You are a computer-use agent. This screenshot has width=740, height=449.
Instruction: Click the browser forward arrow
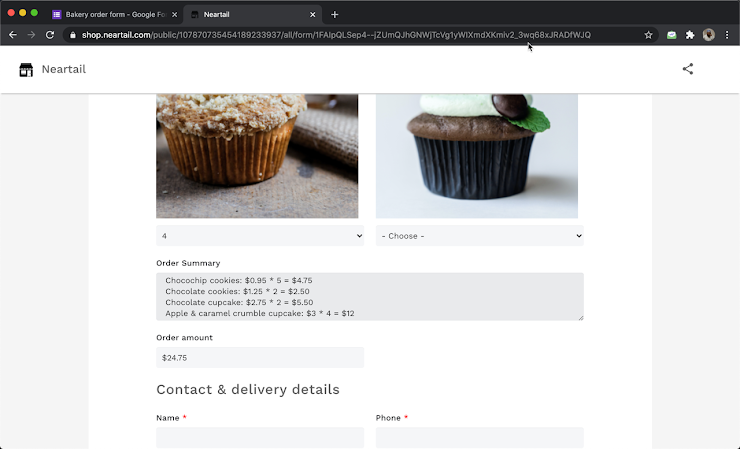point(31,35)
